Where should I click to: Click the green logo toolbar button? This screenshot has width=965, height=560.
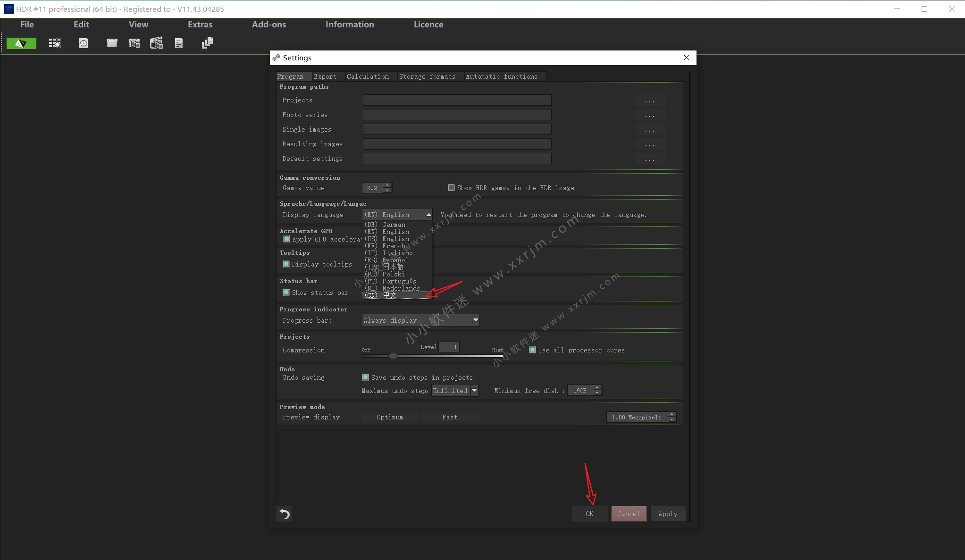pyautogui.click(x=21, y=43)
